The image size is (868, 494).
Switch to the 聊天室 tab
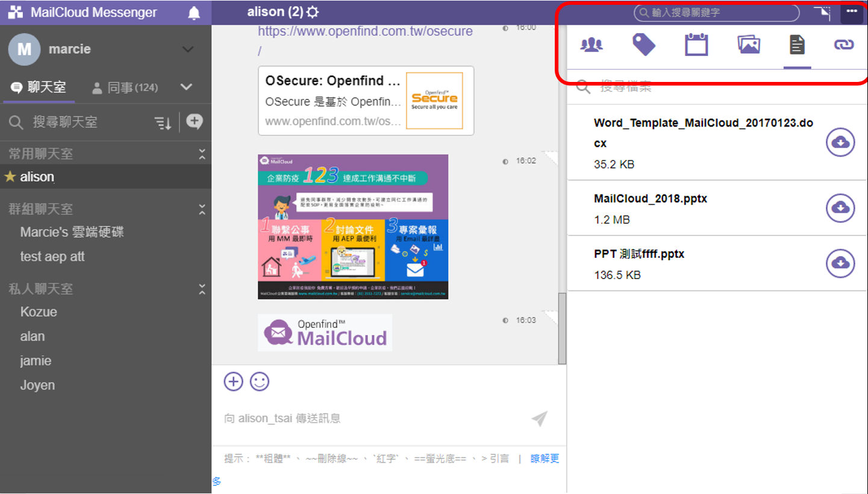(39, 88)
